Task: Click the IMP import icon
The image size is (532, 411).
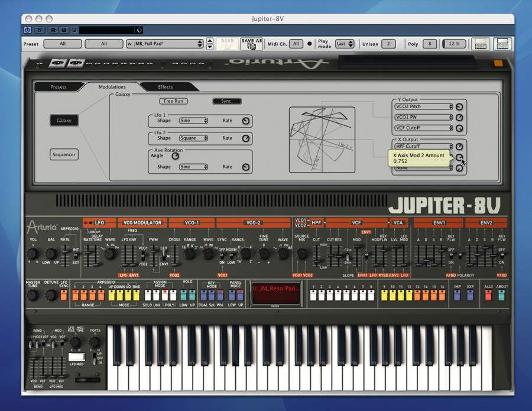Action: point(456,296)
